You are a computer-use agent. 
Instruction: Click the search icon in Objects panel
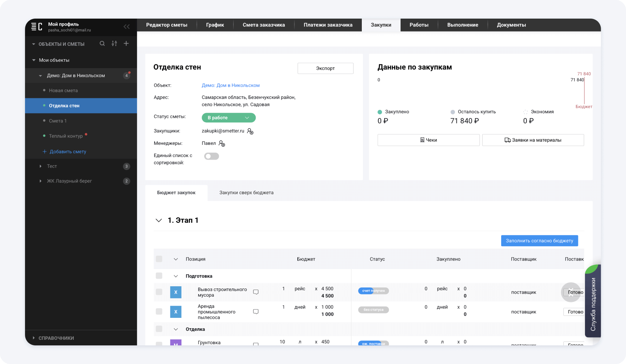click(102, 44)
